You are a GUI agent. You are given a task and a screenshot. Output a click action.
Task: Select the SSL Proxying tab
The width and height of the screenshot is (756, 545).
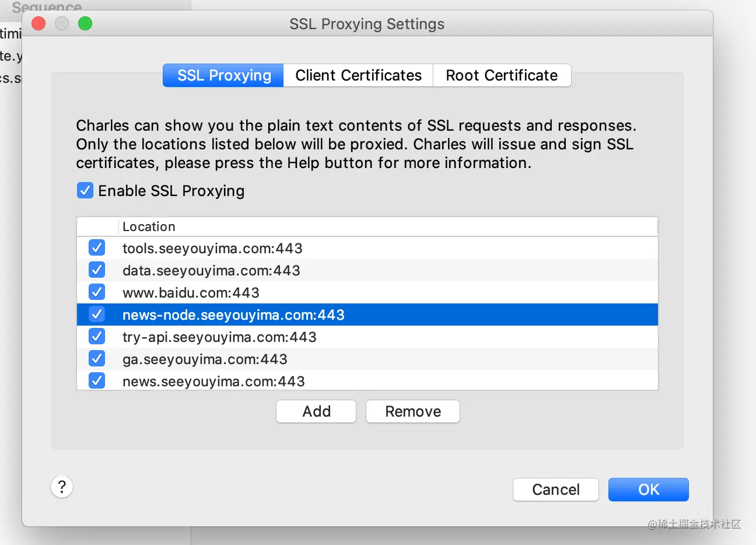tap(223, 75)
